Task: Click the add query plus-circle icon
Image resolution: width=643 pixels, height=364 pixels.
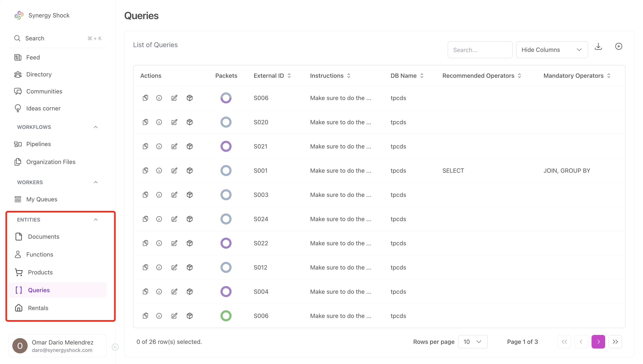Action: pyautogui.click(x=619, y=47)
